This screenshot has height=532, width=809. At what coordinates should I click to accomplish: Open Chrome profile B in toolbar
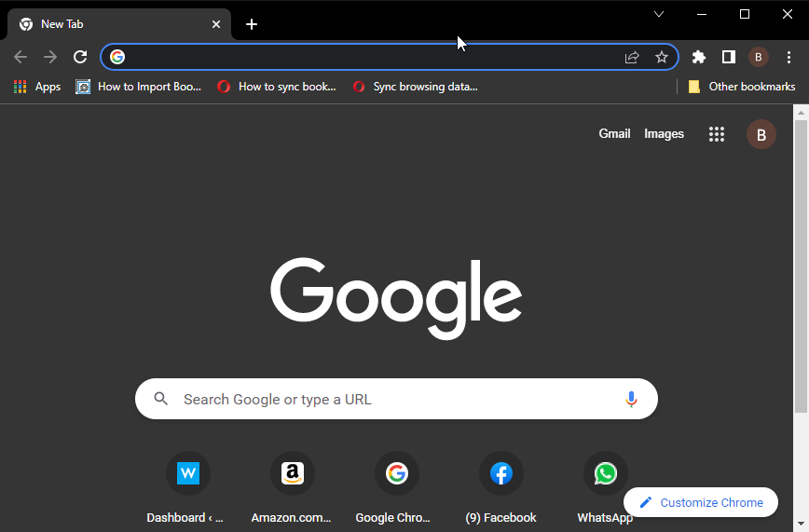click(x=759, y=57)
